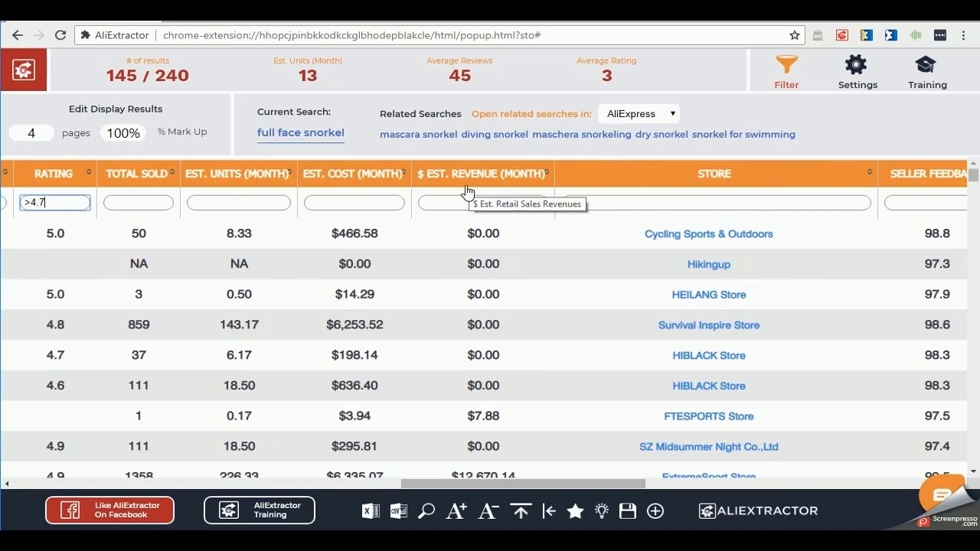Click the circled plus icon in bottom toolbar
The image size is (980, 551).
tap(655, 511)
